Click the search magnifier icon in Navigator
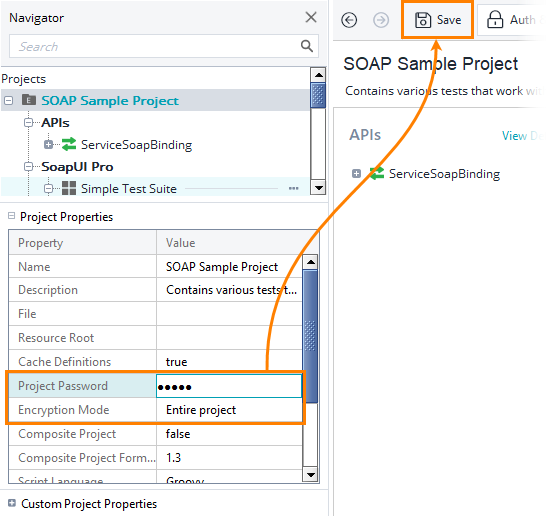 click(307, 46)
